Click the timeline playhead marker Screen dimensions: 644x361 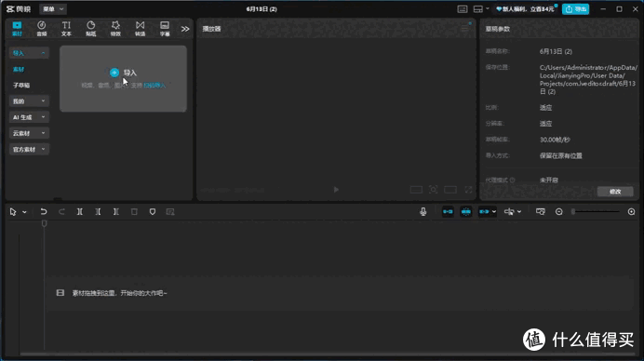pos(45,223)
